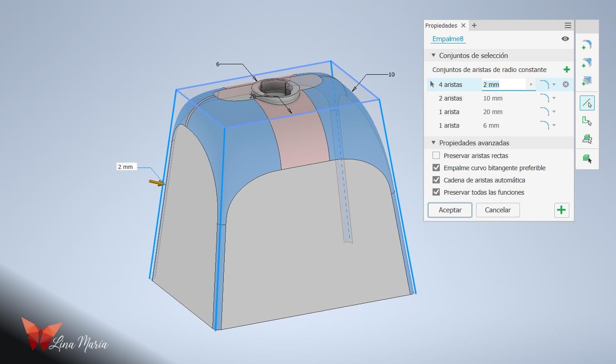Add a new panel tab with plus
Screen dimensions: 616x364
474,25
